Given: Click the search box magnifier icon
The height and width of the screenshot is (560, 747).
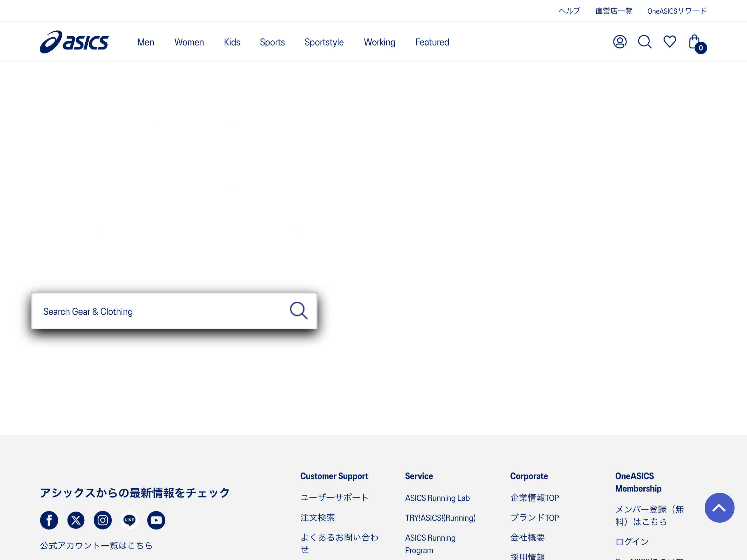Looking at the screenshot, I should click(x=299, y=310).
